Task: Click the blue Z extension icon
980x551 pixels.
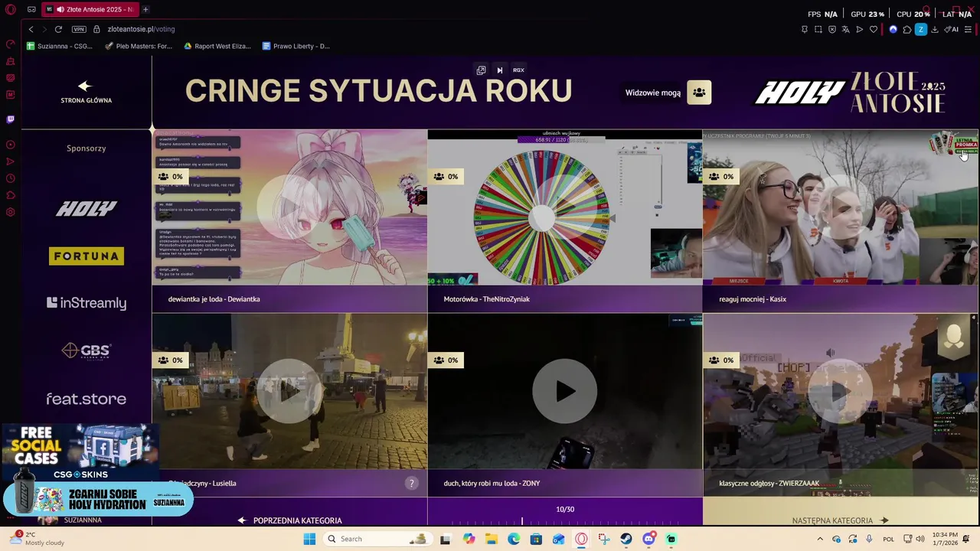Action: pos(920,29)
